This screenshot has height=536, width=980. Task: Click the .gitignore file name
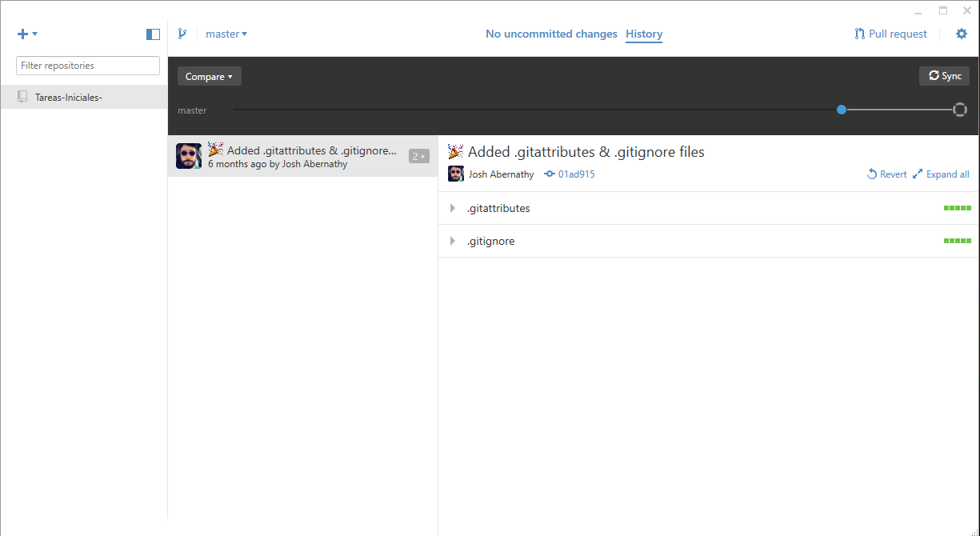click(x=490, y=241)
